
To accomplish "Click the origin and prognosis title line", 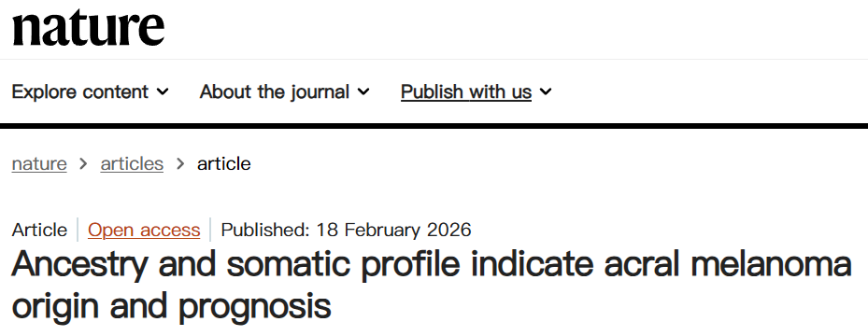I will 172,305.
